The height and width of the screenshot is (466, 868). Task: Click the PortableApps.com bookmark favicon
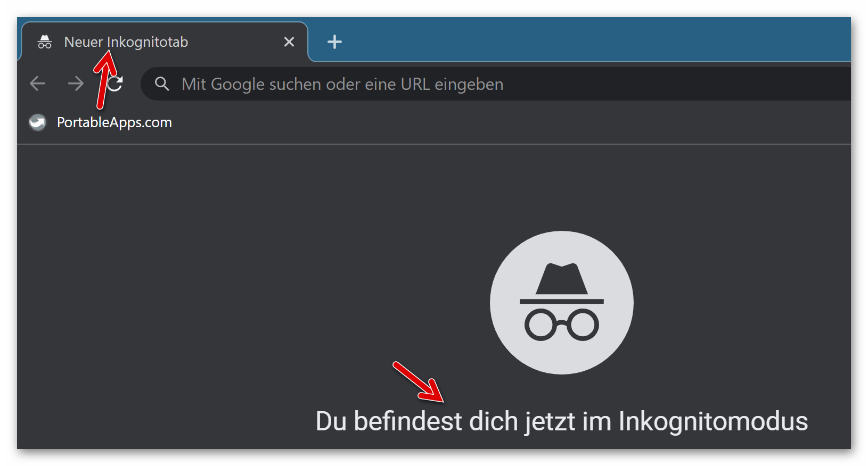[37, 122]
